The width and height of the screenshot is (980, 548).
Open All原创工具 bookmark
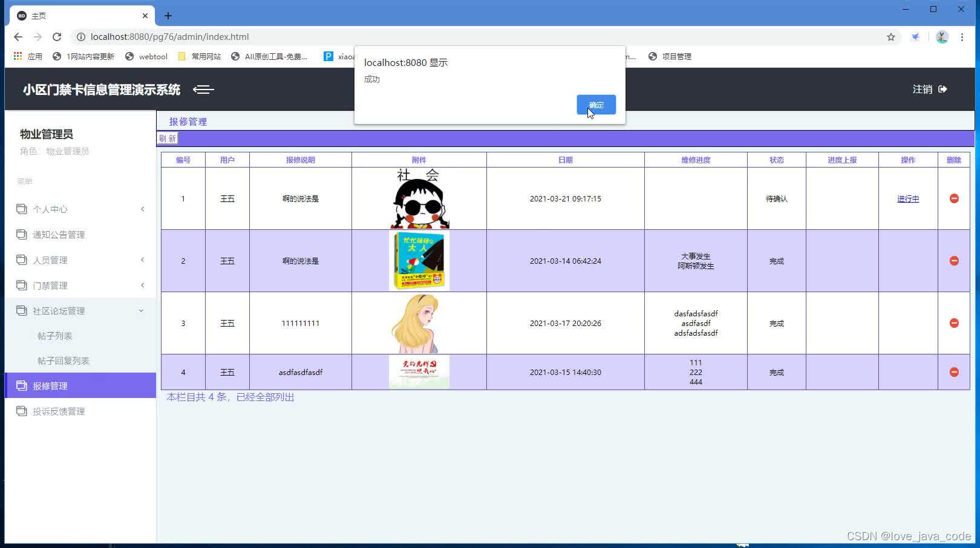[x=269, y=56]
